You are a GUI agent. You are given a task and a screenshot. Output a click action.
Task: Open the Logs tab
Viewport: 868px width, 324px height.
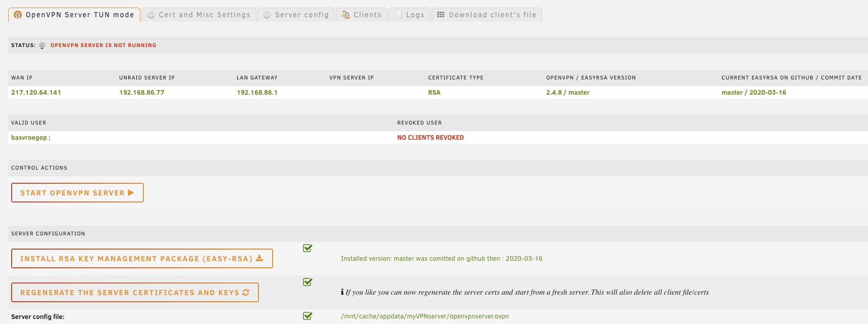pyautogui.click(x=409, y=15)
